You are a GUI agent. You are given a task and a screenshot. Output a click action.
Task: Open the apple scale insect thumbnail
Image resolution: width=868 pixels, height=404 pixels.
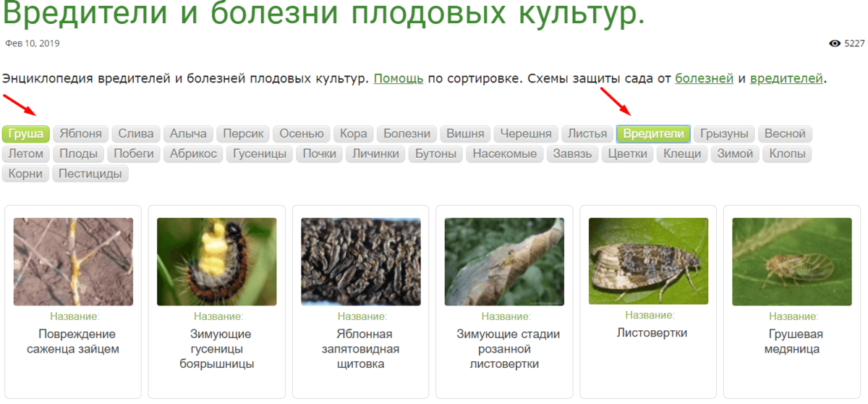point(360,261)
